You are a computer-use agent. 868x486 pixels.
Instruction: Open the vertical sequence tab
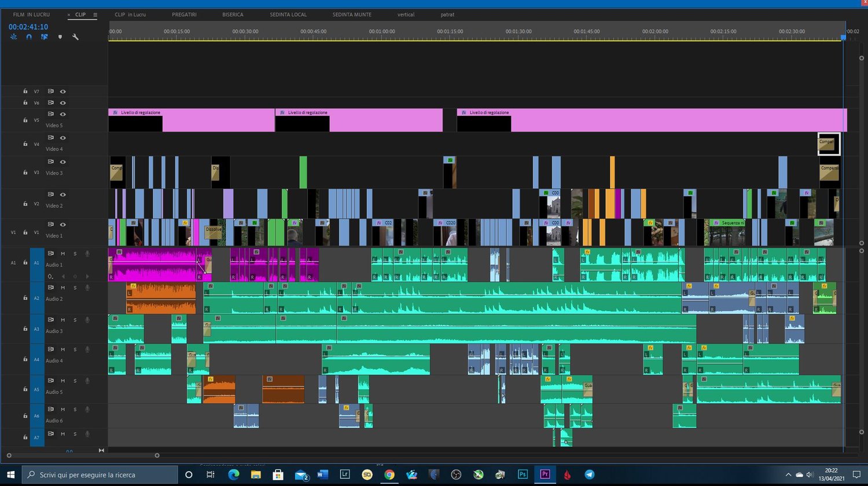406,14
